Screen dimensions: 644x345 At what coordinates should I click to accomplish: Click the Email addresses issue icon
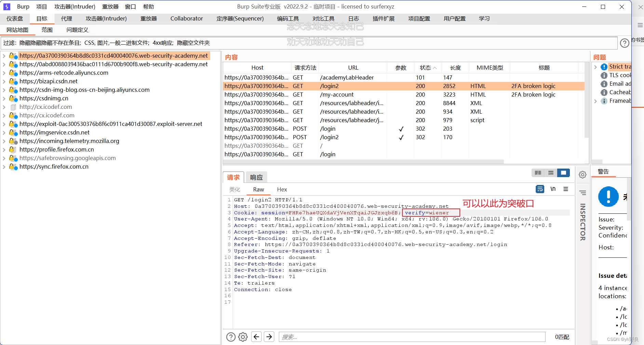(x=604, y=84)
